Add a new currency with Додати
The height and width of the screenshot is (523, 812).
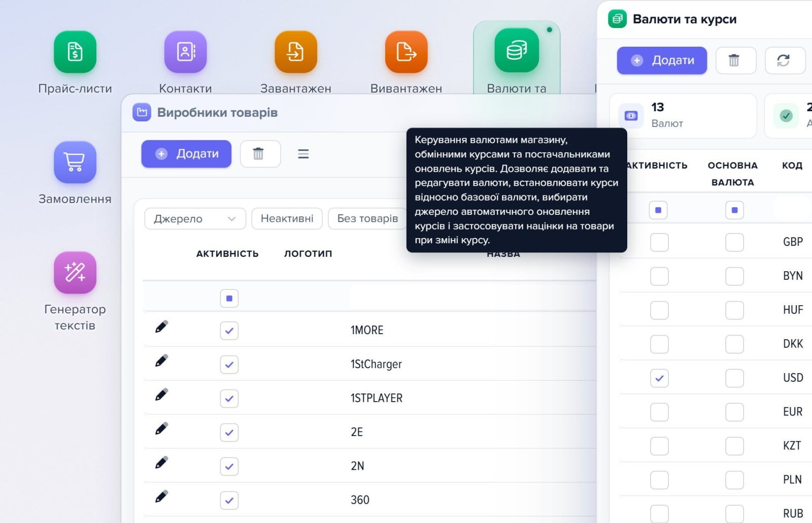click(x=662, y=60)
